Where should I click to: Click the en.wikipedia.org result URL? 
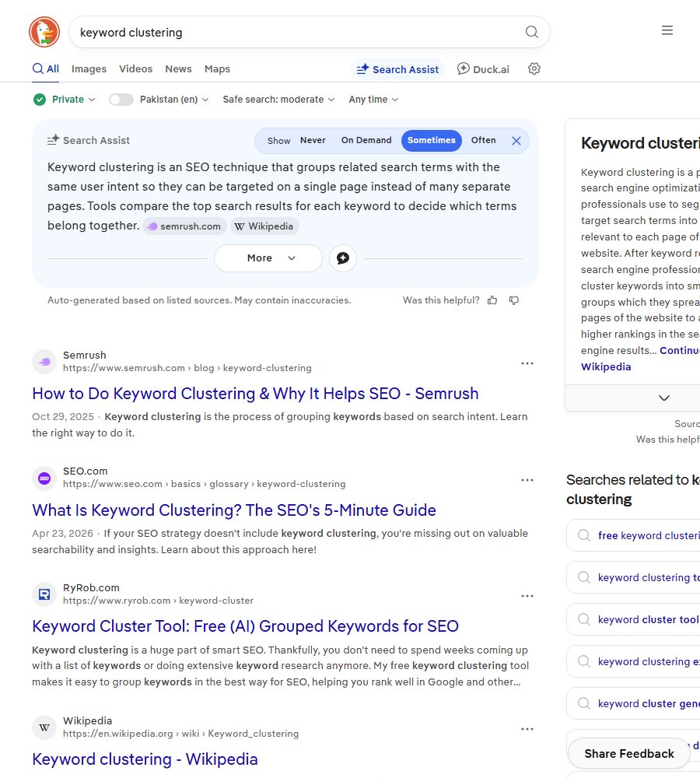pyautogui.click(x=181, y=734)
